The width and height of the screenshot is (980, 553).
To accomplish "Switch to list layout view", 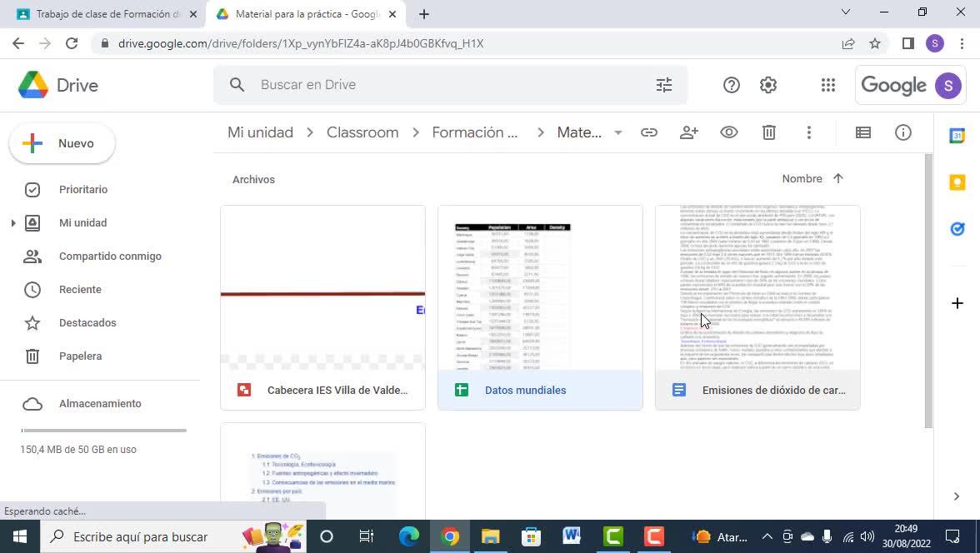I will pos(863,132).
